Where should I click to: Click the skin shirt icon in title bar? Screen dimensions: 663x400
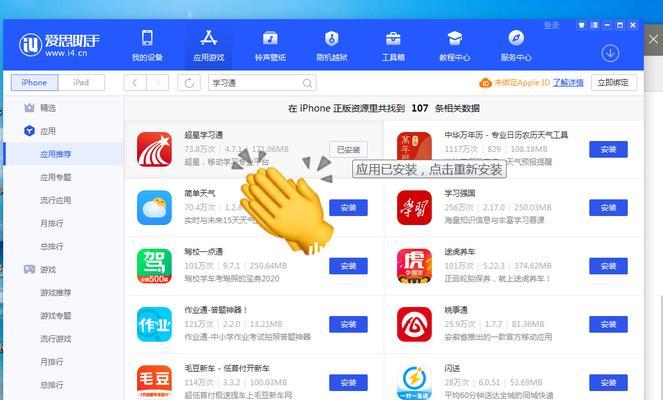click(x=581, y=25)
